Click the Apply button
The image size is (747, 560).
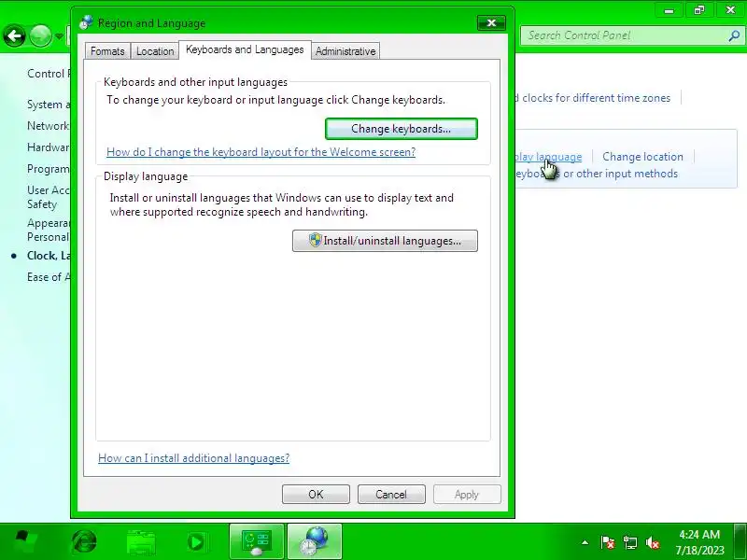coord(467,495)
